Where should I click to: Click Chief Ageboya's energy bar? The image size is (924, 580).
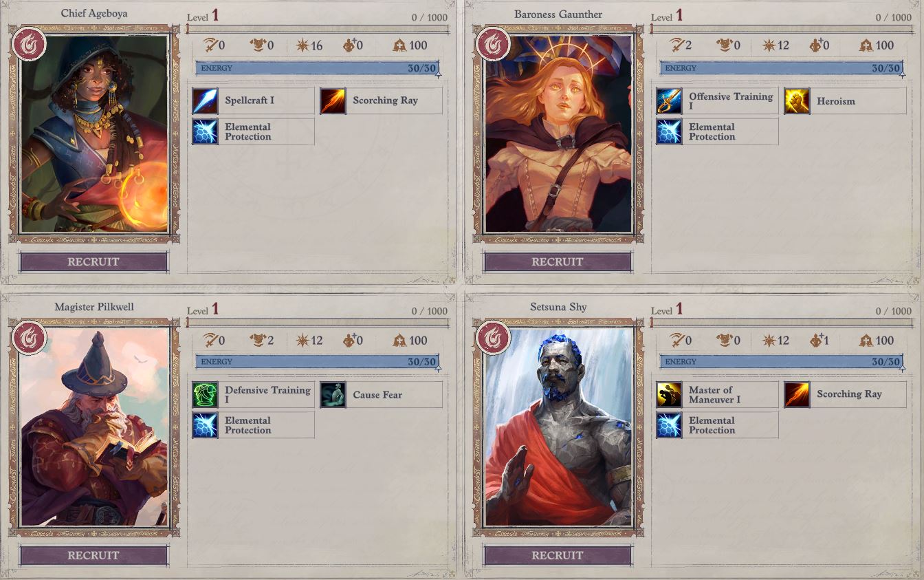pyautogui.click(x=317, y=68)
